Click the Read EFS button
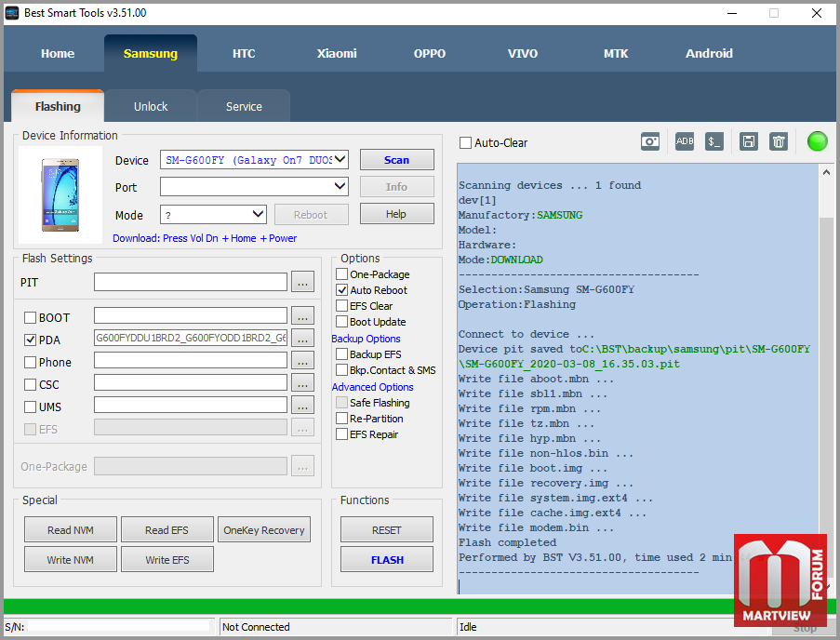 167,529
